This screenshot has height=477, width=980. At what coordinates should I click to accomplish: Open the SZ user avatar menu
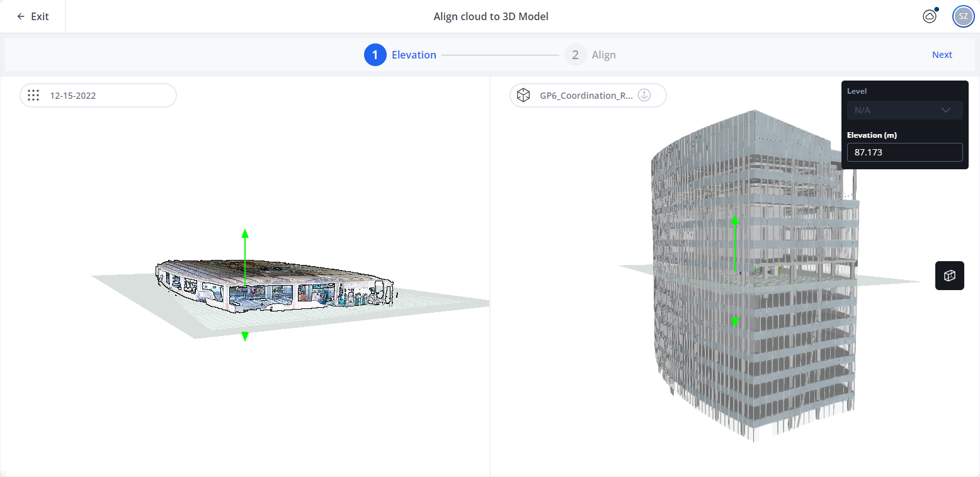pos(963,16)
